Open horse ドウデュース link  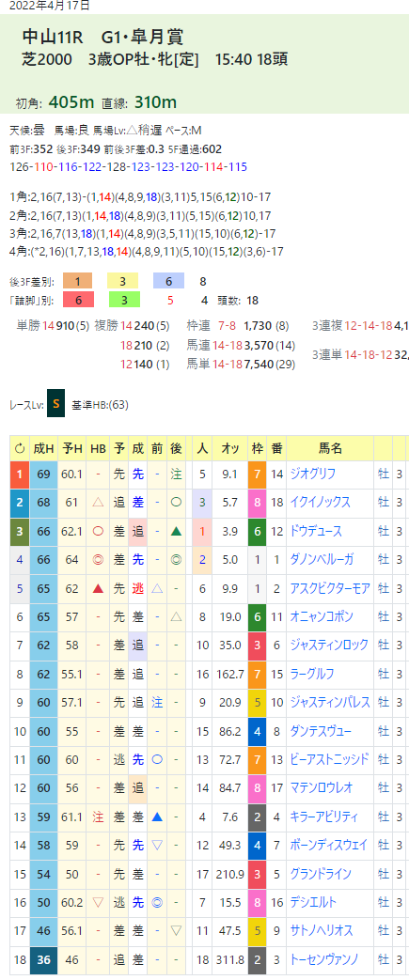pyautogui.click(x=316, y=532)
